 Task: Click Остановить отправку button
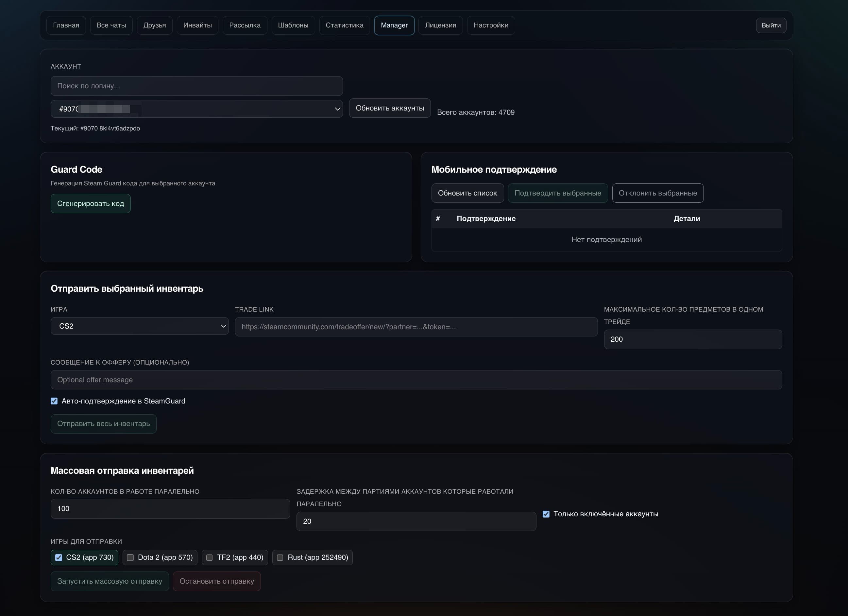point(217,581)
